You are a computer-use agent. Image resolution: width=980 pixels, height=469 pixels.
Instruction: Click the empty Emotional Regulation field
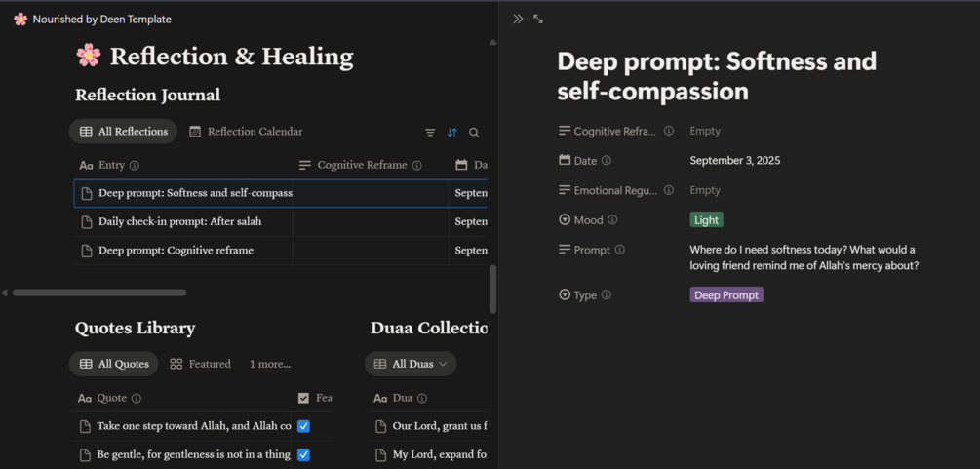[x=705, y=190]
